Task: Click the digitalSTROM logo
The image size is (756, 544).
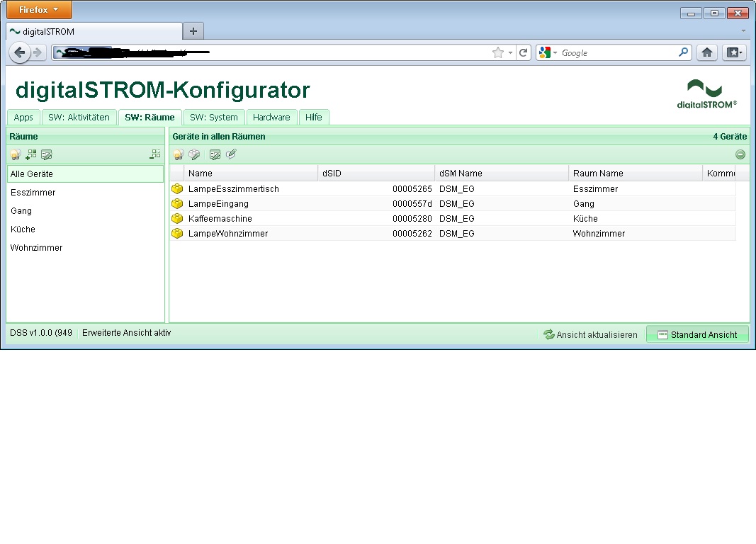Action: tap(707, 94)
